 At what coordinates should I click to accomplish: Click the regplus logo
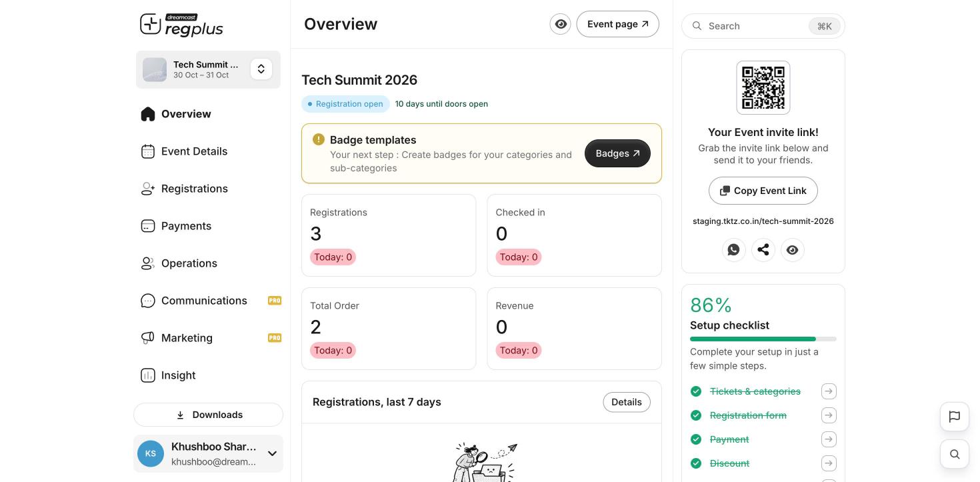coord(181,25)
